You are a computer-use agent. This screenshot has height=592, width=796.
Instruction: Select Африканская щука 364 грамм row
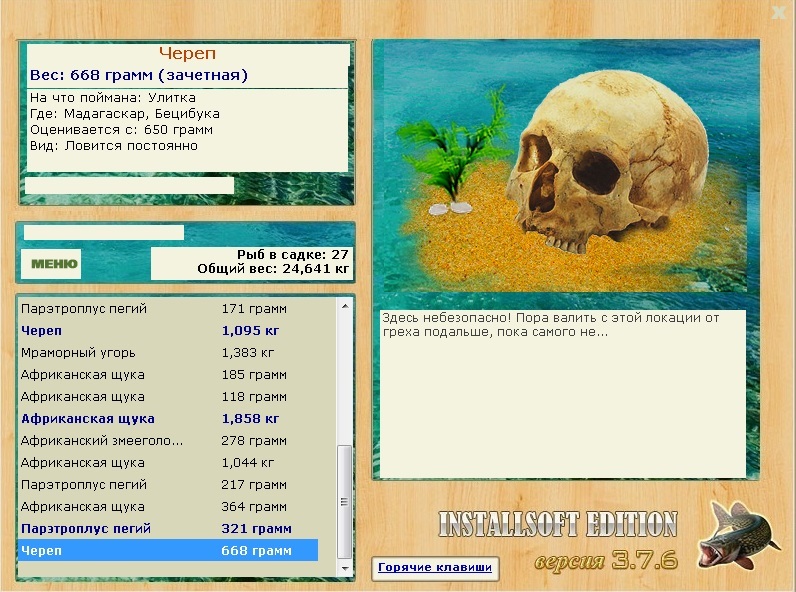pyautogui.click(x=168, y=506)
